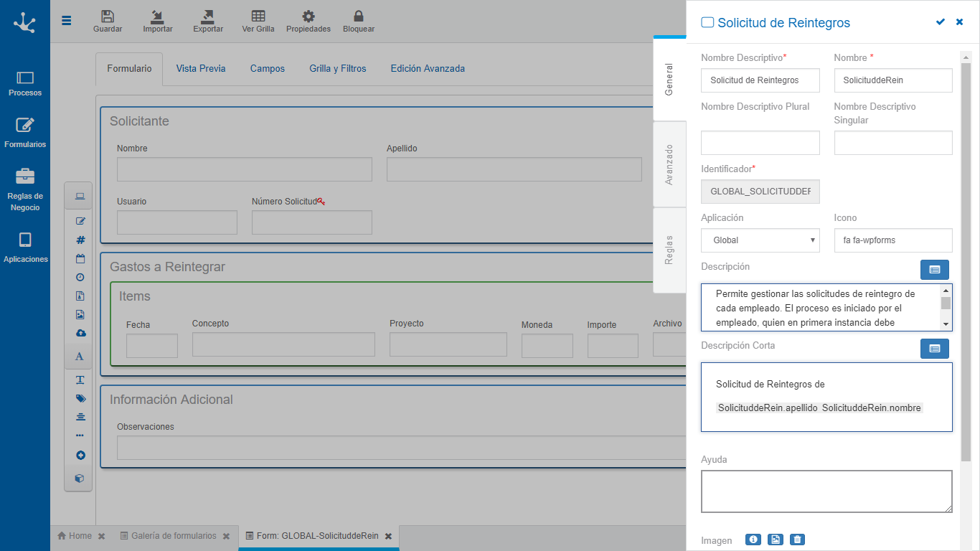Confirm the panel with the checkmark icon

pyautogui.click(x=941, y=22)
